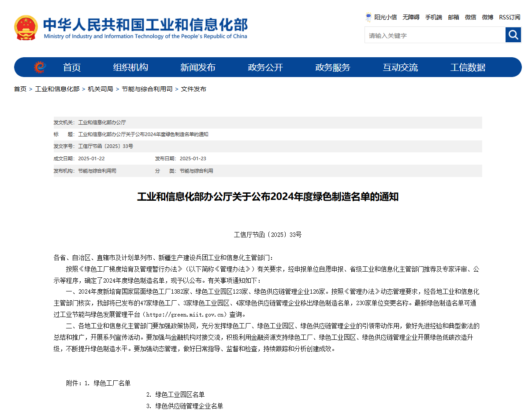Open the 政务公开 section
Image resolution: width=532 pixels, height=420 pixels.
pos(265,67)
